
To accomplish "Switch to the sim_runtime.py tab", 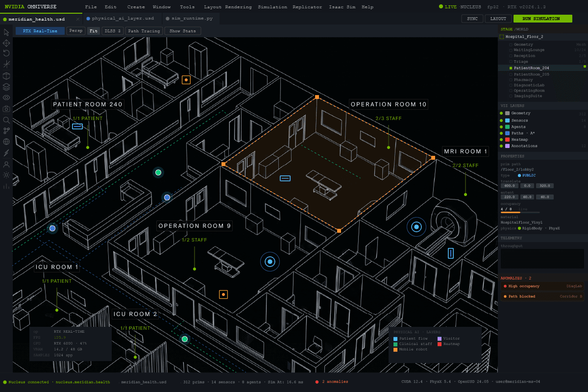I will pyautogui.click(x=192, y=18).
